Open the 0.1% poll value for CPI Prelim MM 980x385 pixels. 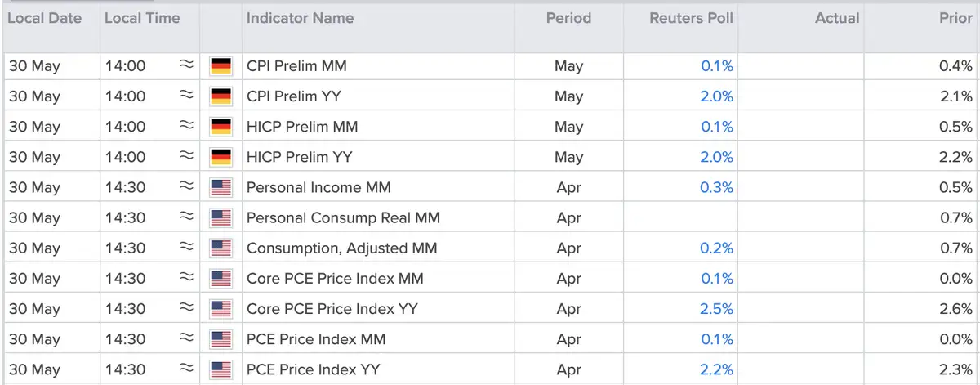[x=717, y=66]
